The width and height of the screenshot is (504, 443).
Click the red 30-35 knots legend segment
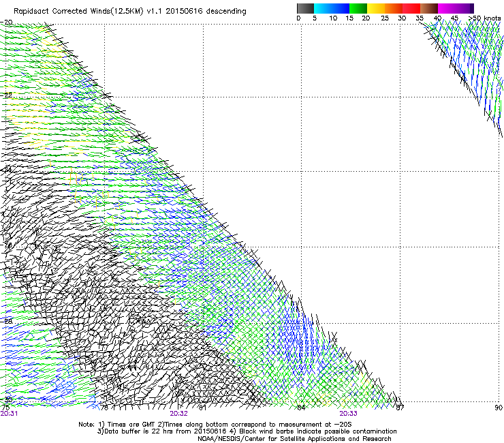tap(411, 8)
